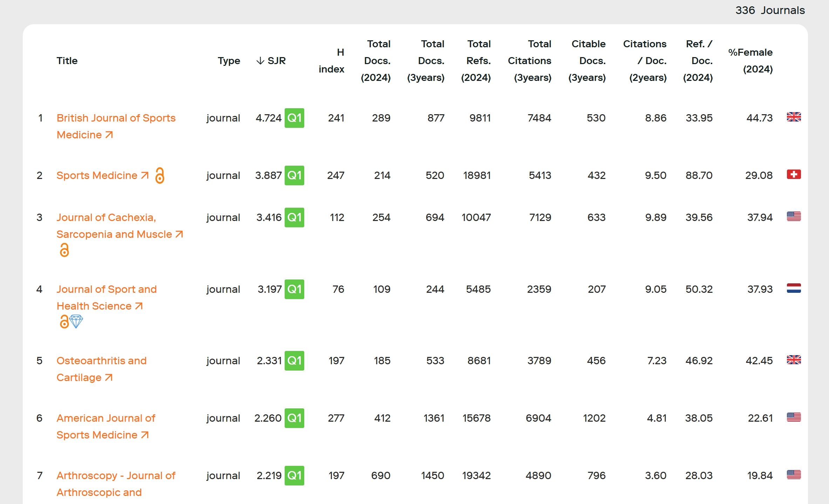Viewport: 829px width, 504px height.
Task: Click the UK flag in British Journal of Sports Medicine row
Action: pos(793,117)
